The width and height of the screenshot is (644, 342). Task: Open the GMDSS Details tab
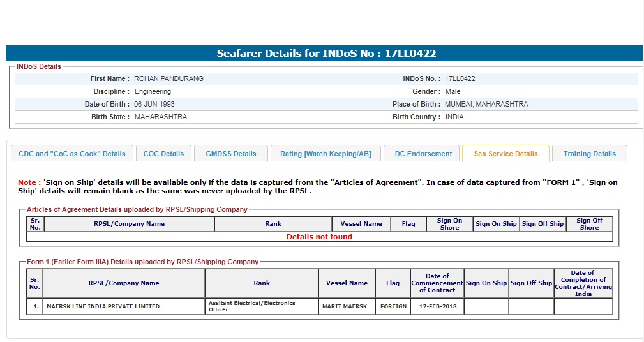click(x=230, y=154)
